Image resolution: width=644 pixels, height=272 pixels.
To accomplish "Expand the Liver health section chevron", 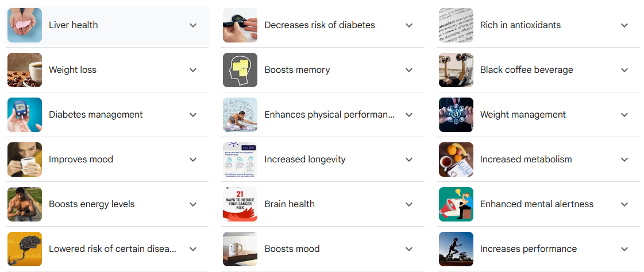I will click(x=193, y=25).
